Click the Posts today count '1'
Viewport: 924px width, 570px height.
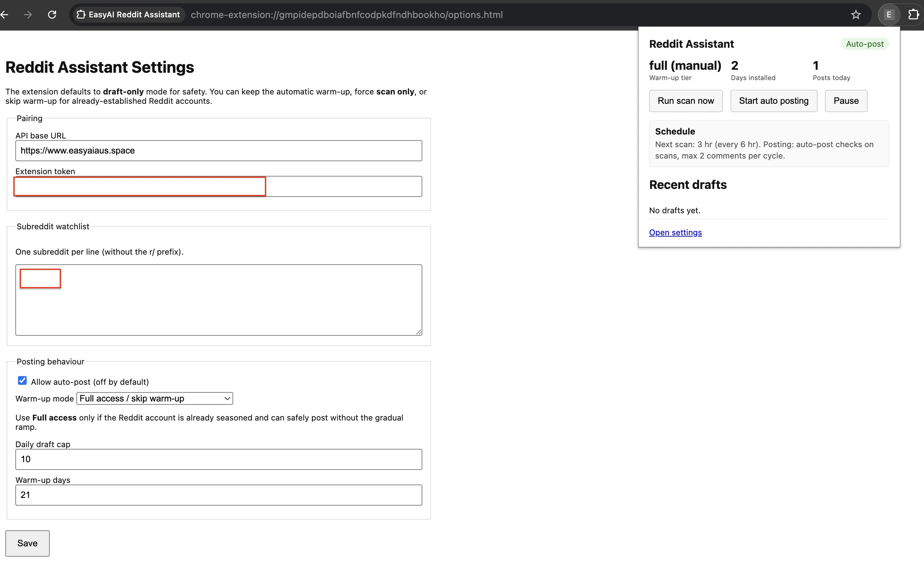point(816,66)
